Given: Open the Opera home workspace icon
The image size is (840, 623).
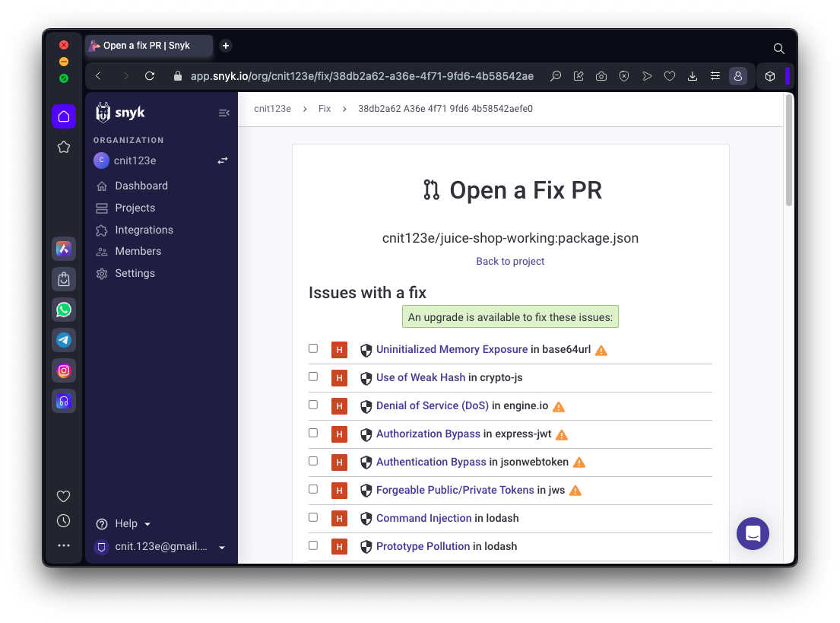Looking at the screenshot, I should pos(64,116).
